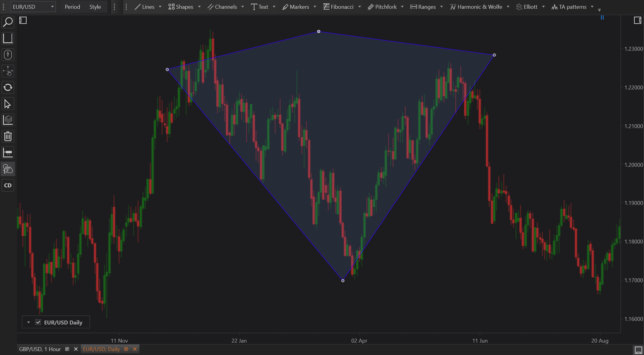
Task: Click the magnifier zoom tool
Action: 8,22
